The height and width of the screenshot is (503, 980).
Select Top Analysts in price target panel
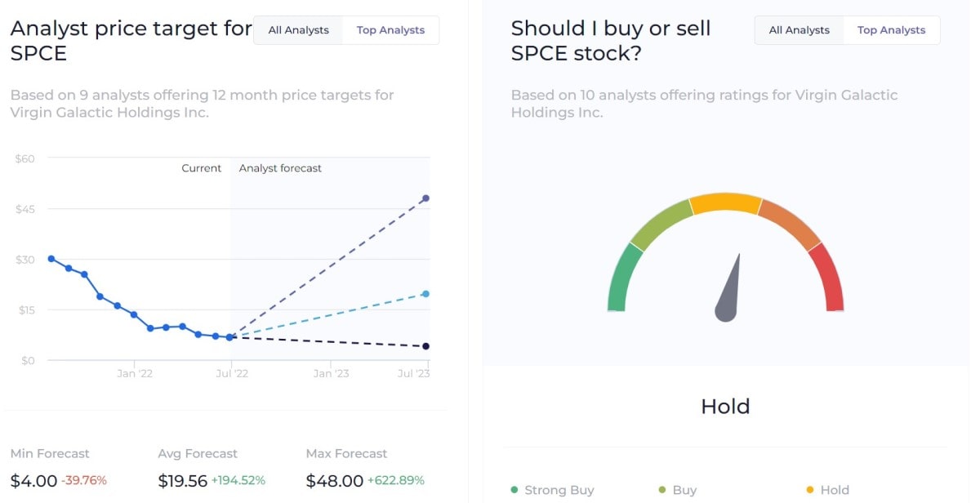(390, 30)
